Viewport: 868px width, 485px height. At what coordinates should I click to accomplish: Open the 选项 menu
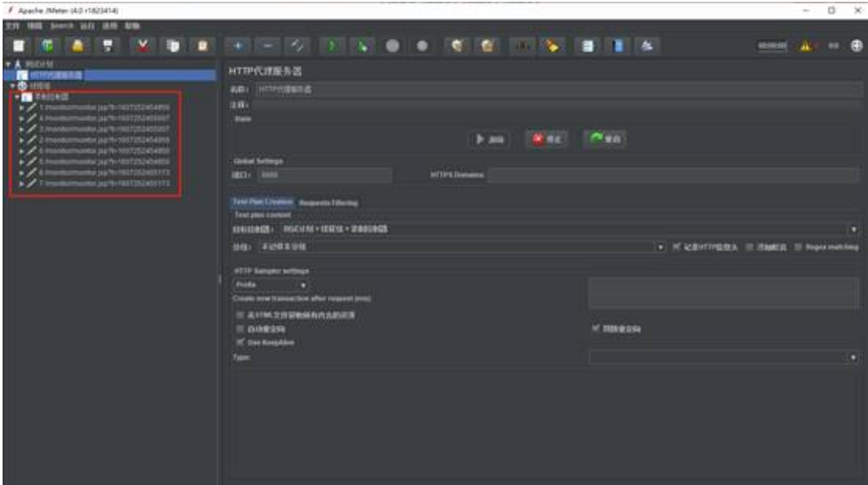tap(110, 26)
